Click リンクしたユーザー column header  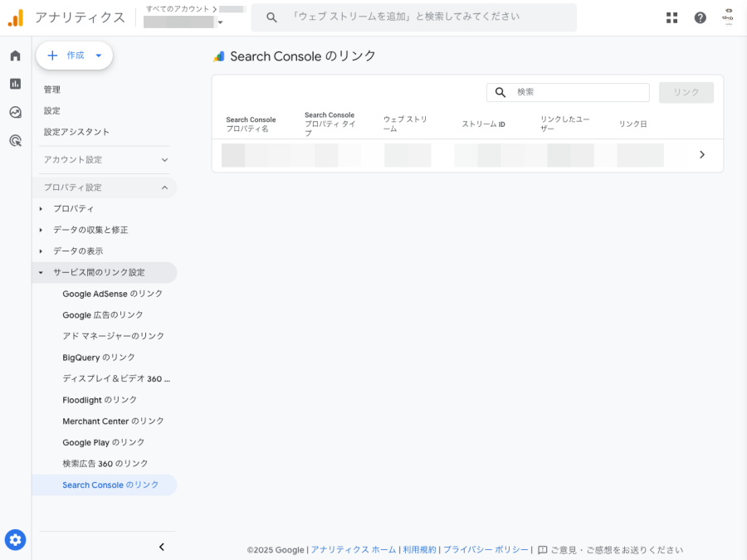click(x=565, y=124)
